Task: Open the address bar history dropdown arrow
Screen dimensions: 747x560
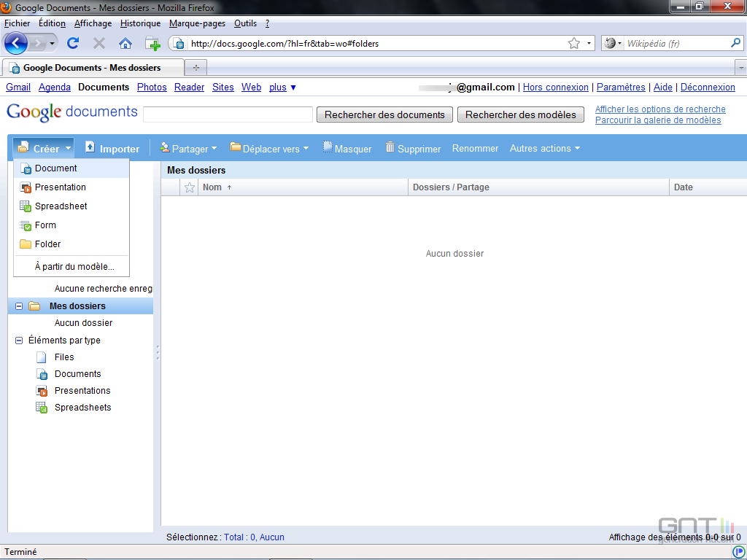Action: [x=589, y=43]
